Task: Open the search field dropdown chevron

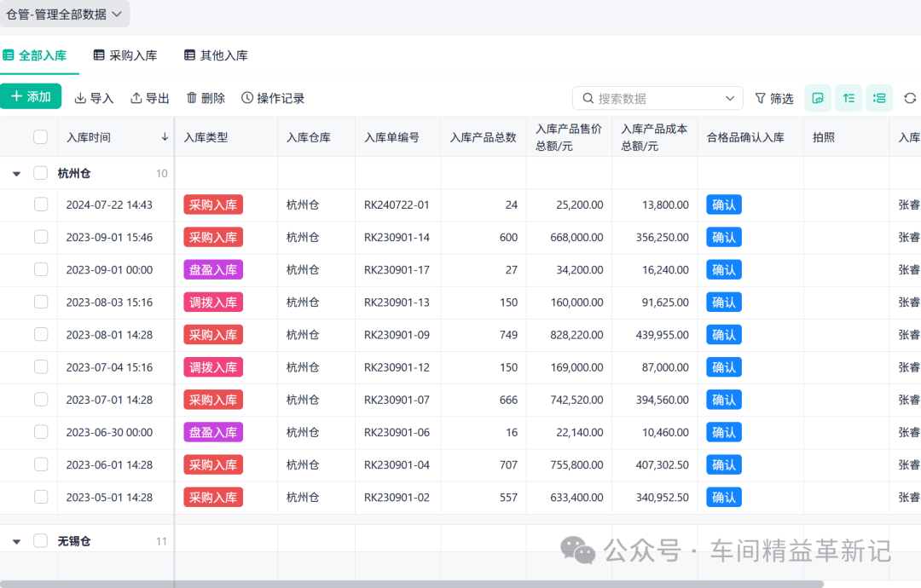Action: [730, 99]
